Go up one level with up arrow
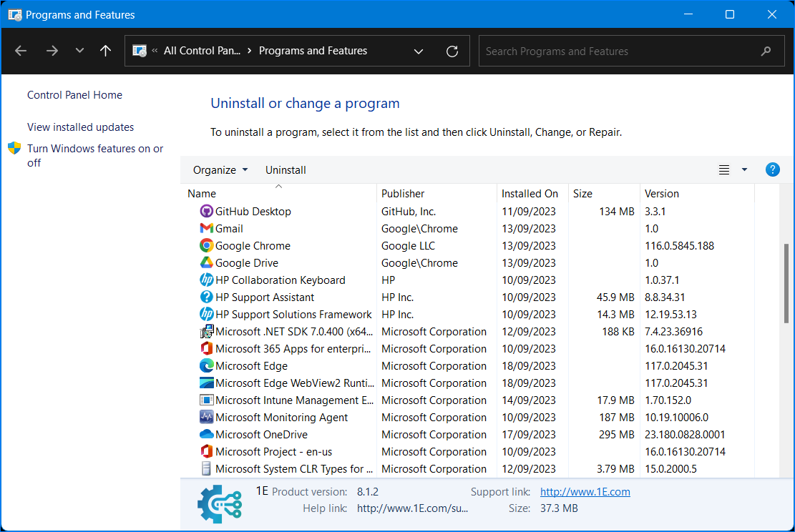Image resolution: width=795 pixels, height=532 pixels. point(105,51)
